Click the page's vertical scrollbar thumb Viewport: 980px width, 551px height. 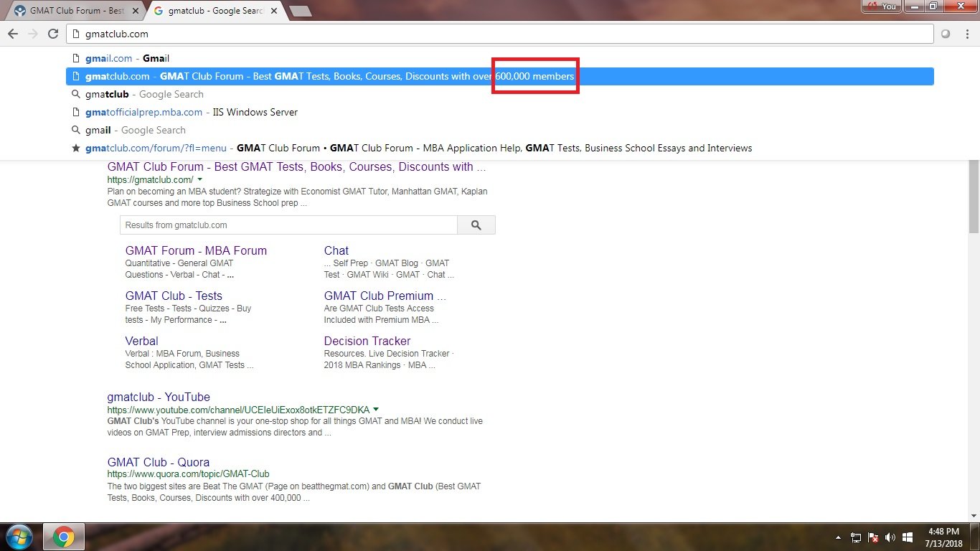point(974,196)
